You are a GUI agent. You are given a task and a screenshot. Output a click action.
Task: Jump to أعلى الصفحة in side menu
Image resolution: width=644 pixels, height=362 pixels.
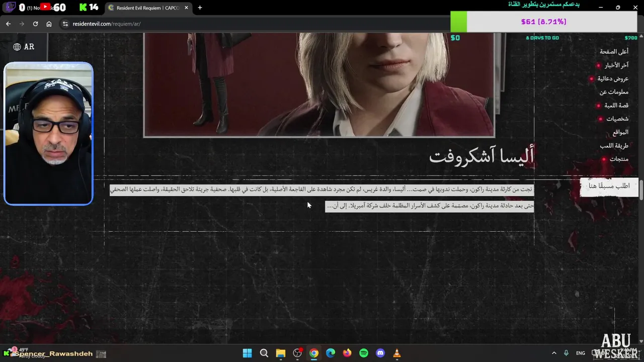click(614, 51)
